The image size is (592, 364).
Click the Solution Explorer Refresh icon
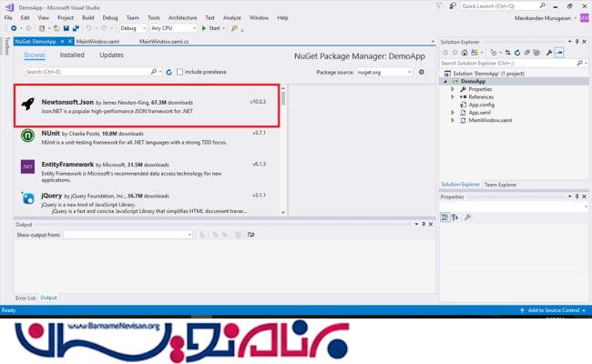[517, 53]
